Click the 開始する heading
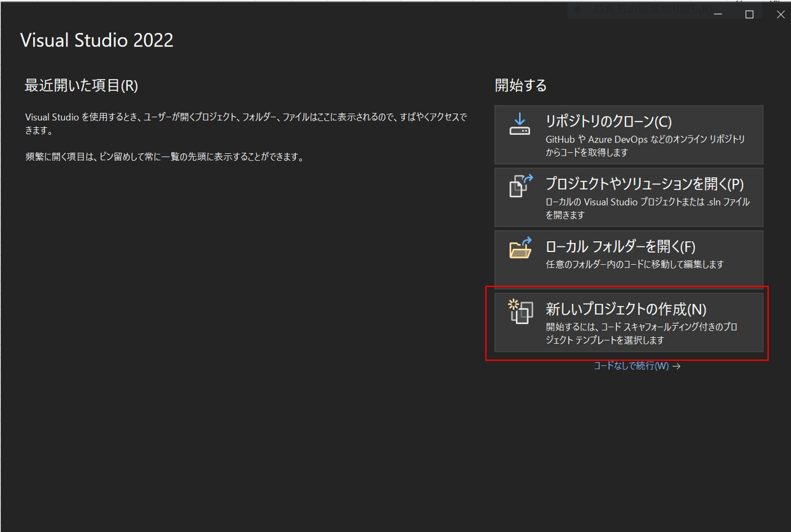This screenshot has height=532, width=791. pos(521,85)
